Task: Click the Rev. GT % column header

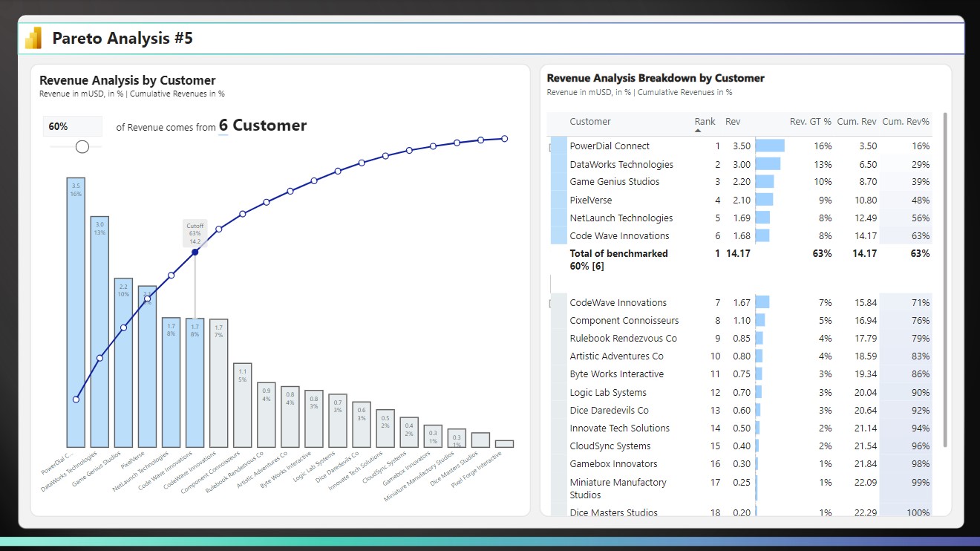Action: click(x=810, y=122)
